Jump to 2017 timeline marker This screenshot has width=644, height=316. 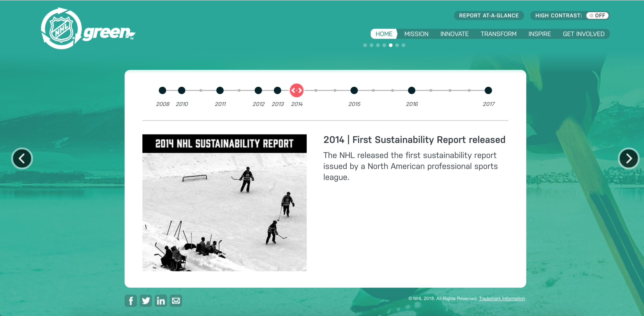click(x=488, y=90)
